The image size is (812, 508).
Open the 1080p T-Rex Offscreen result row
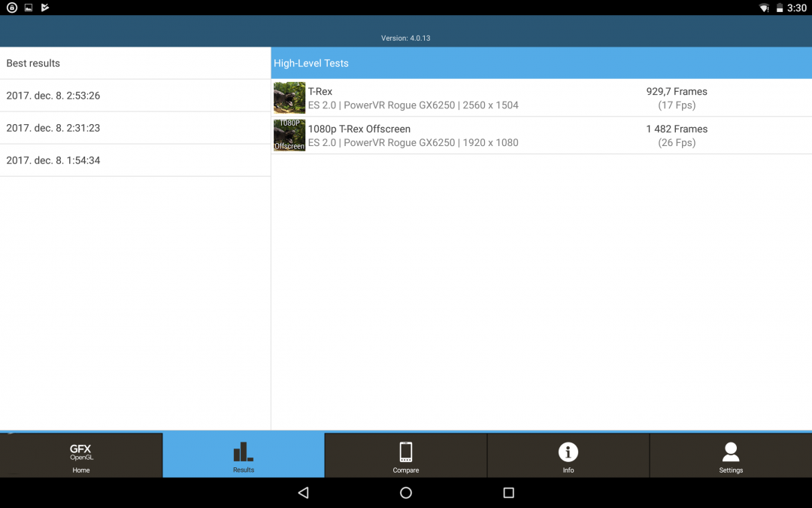click(x=541, y=135)
